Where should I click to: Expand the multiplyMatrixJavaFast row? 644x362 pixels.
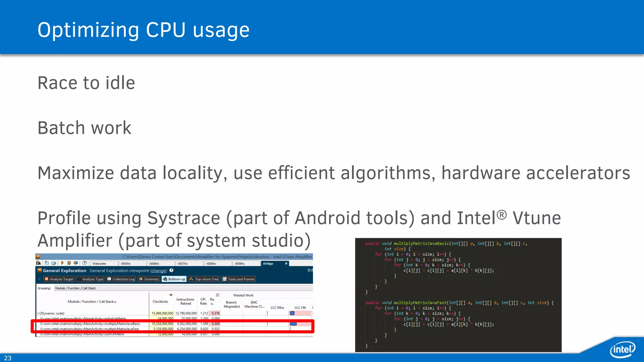[x=41, y=329]
